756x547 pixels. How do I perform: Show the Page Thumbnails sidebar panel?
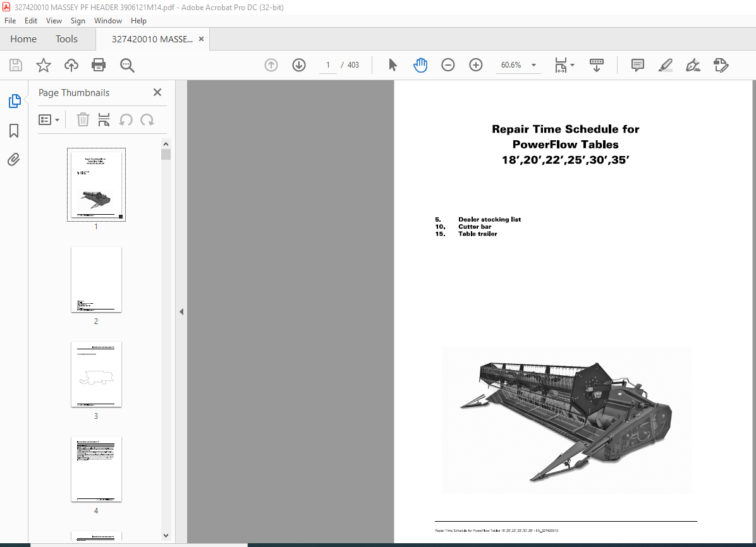[x=15, y=101]
